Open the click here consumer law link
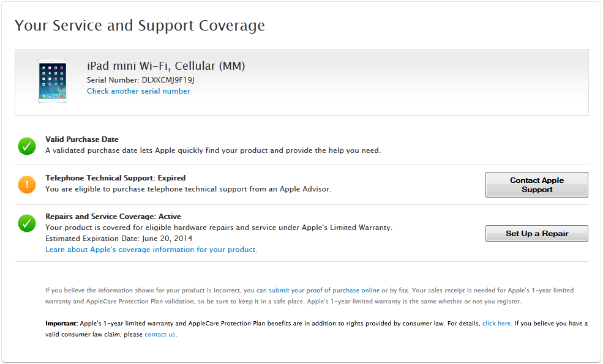 pos(496,324)
